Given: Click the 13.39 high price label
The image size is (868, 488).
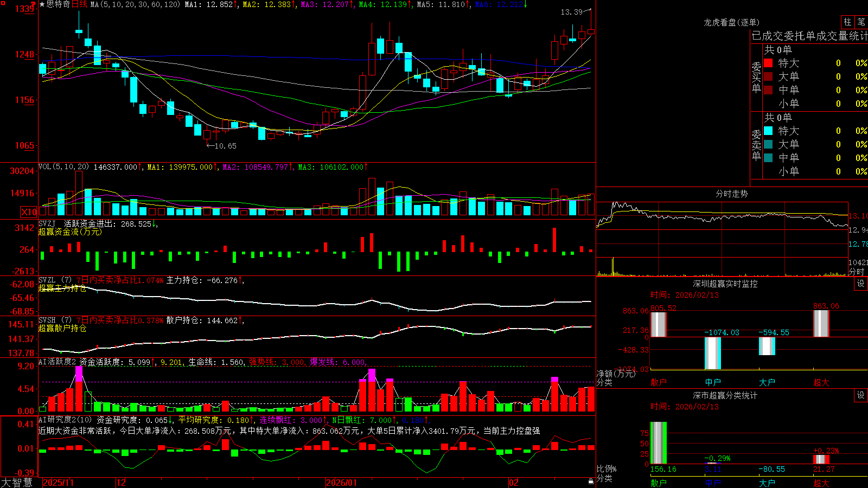Looking at the screenshot, I should [571, 12].
